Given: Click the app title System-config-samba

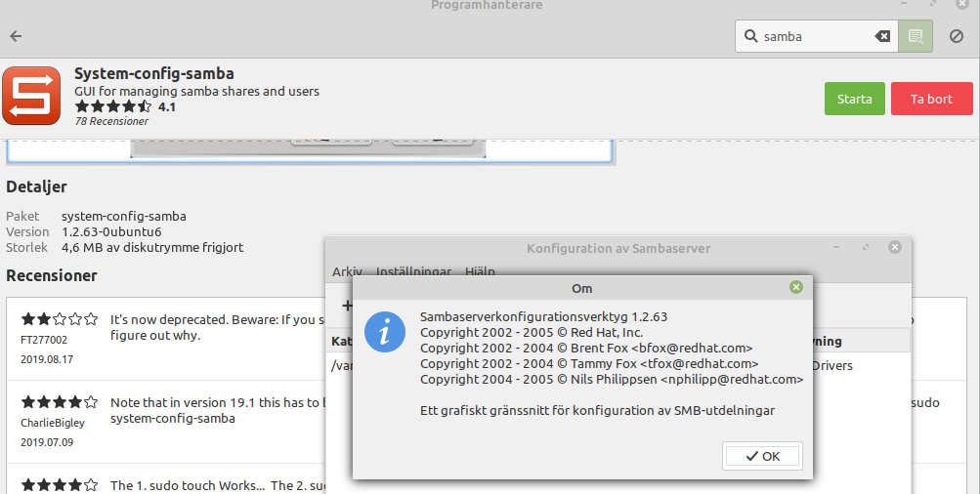Looking at the screenshot, I should tap(154, 73).
